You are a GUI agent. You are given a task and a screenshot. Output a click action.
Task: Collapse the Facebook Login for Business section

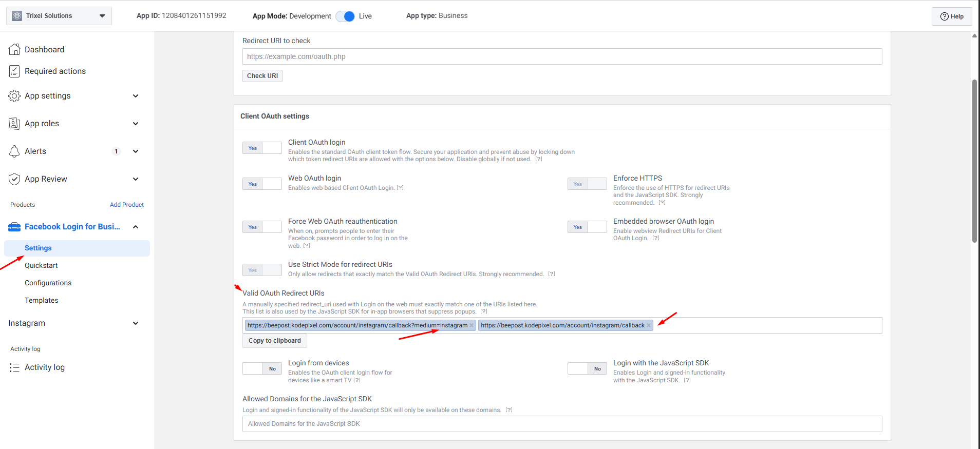(x=136, y=227)
